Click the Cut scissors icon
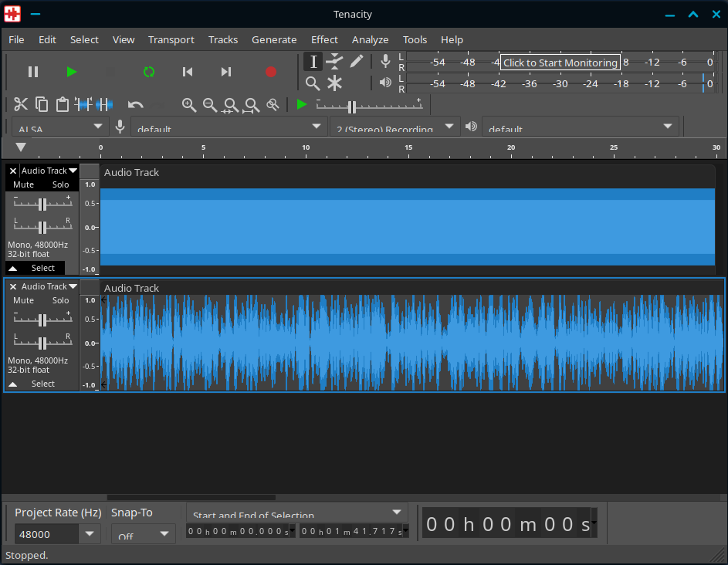This screenshot has width=728, height=565. [x=21, y=104]
